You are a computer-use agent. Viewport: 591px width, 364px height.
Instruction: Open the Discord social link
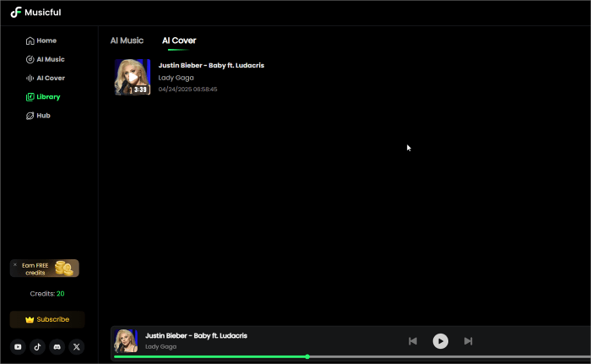tap(57, 347)
